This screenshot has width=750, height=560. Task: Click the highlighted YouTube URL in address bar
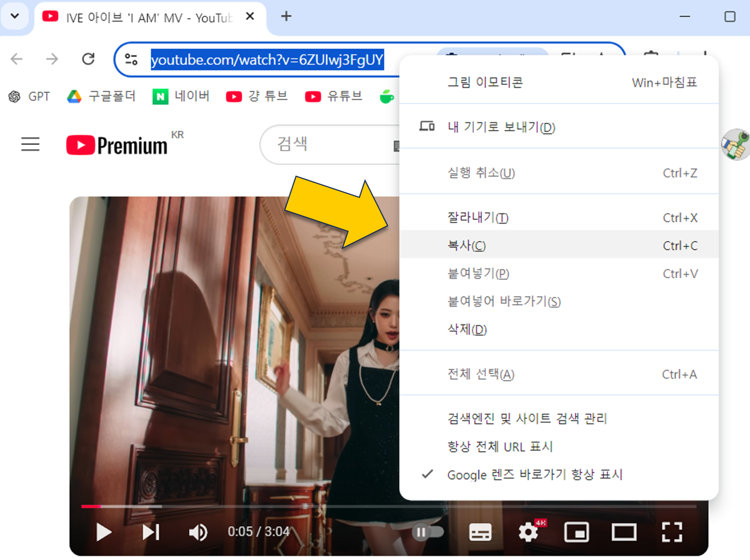tap(267, 60)
